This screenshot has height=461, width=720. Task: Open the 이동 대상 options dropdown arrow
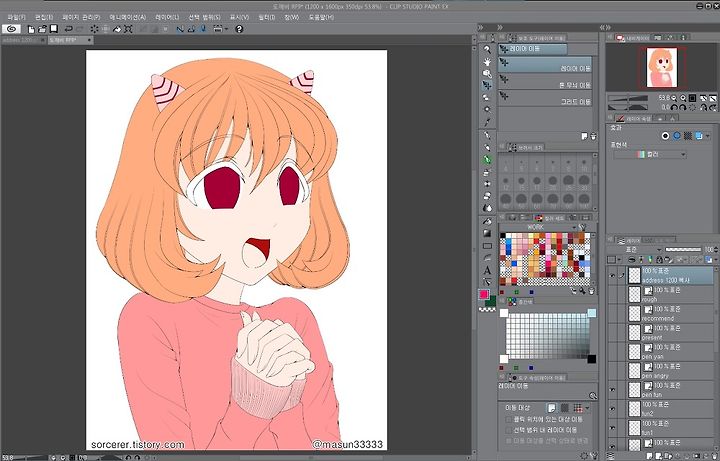point(587,408)
